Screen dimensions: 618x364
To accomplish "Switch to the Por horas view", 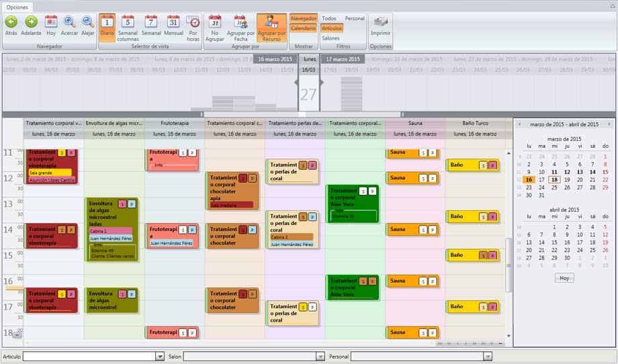I will (193, 28).
